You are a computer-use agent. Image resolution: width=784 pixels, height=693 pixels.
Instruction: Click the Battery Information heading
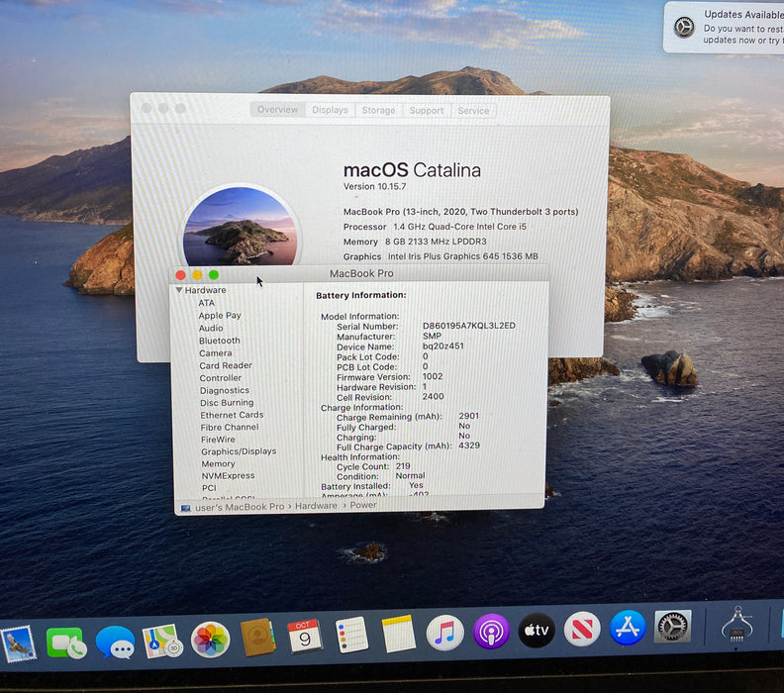[x=361, y=295]
